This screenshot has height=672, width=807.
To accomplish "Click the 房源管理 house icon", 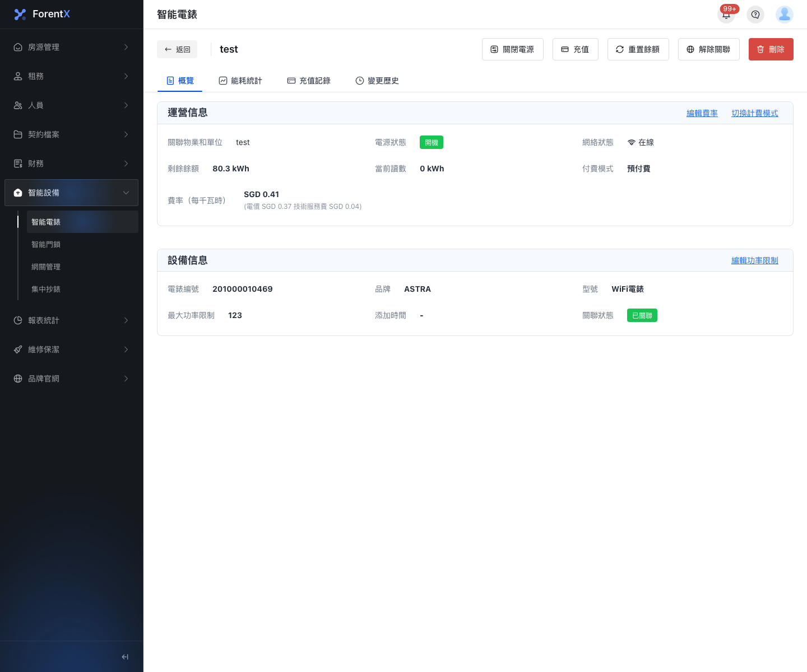I will pos(18,47).
